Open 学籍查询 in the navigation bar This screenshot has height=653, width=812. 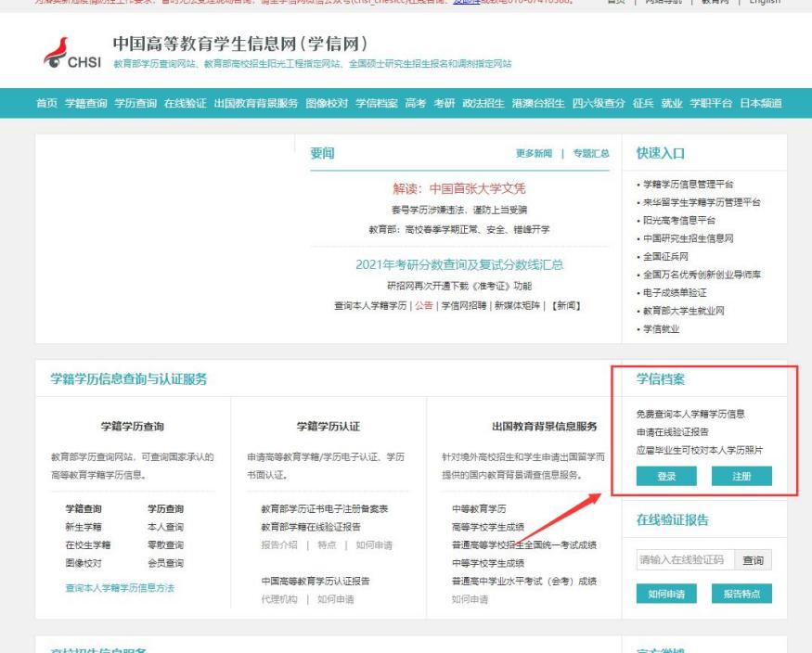pos(85,103)
